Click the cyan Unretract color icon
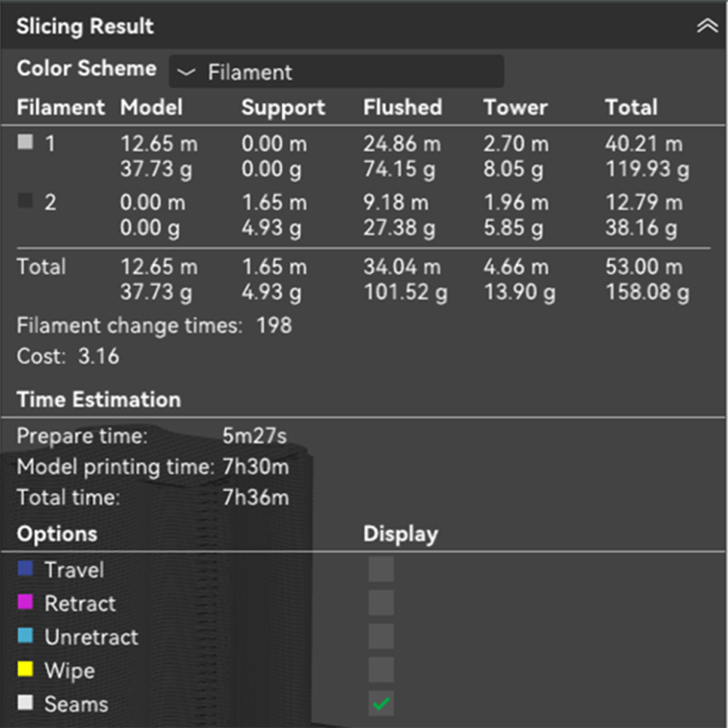 click(25, 636)
